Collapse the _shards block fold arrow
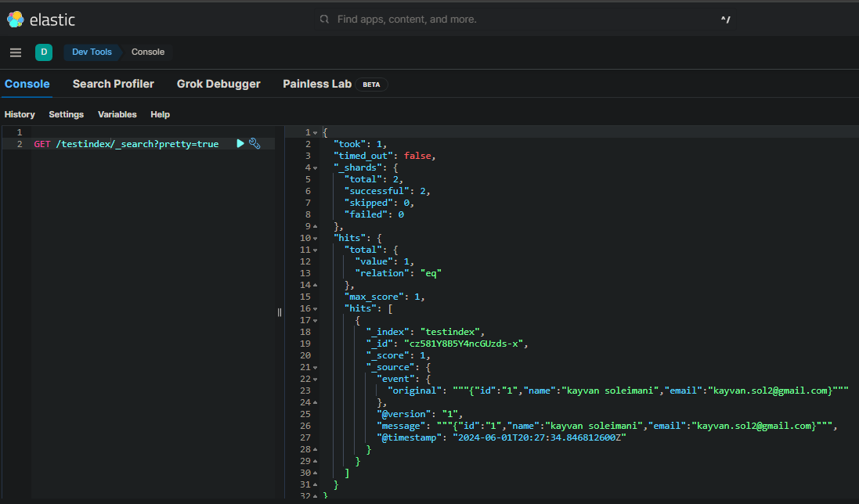The height and width of the screenshot is (504, 859). coord(315,168)
